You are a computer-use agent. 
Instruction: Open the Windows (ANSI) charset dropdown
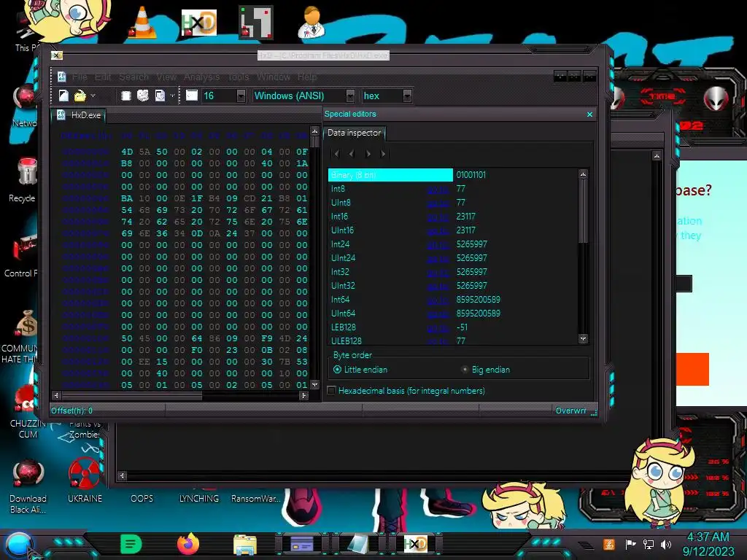point(350,96)
